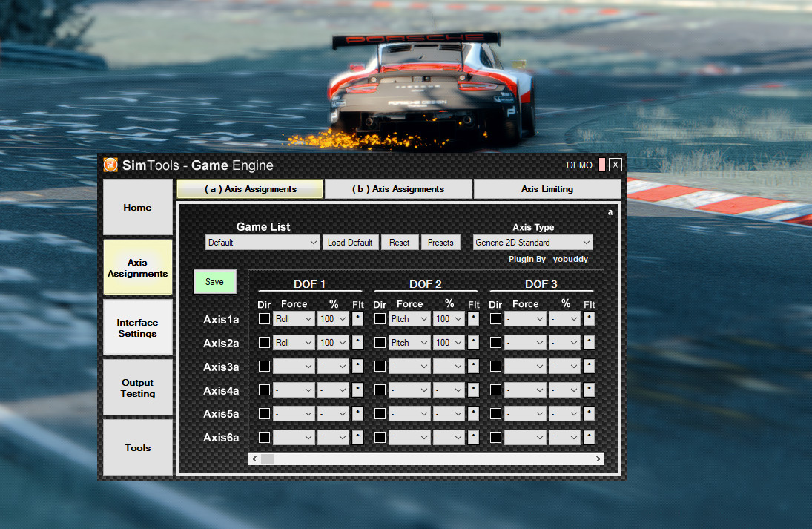Click Axis5a DOF 3 Flt button
812x529 pixels.
point(590,413)
